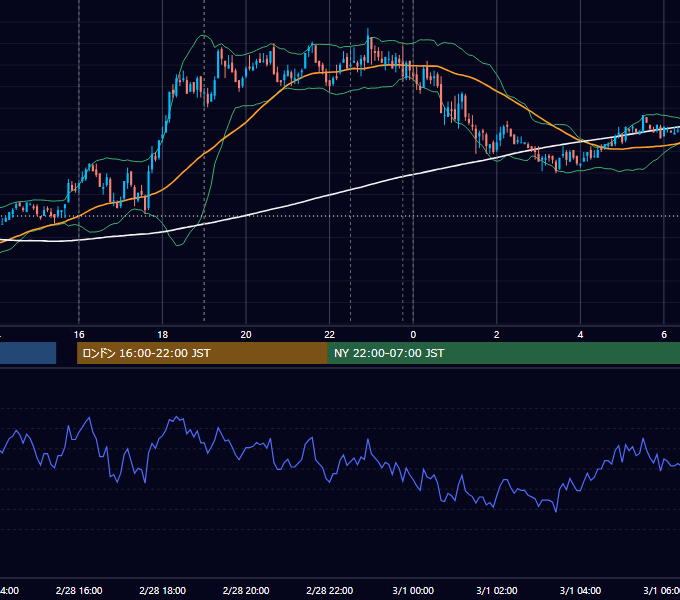This screenshot has width=680, height=600.
Task: Click the '0' hour label on chart axis
Action: [413, 335]
